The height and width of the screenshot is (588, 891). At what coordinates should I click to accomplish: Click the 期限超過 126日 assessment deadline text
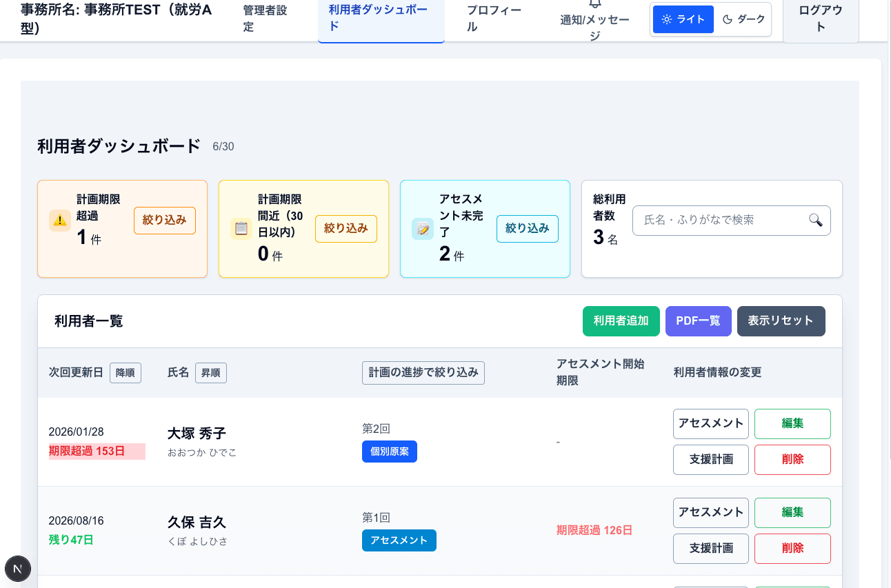(x=594, y=530)
